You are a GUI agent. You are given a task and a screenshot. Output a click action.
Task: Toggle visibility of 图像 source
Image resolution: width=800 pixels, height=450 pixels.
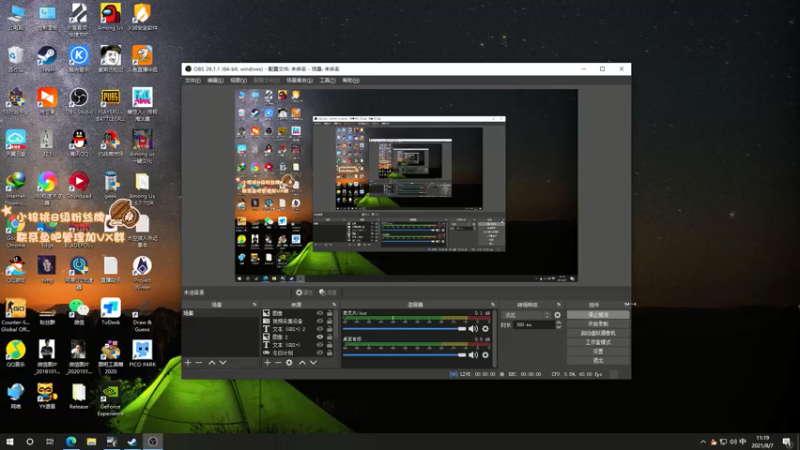coord(320,313)
